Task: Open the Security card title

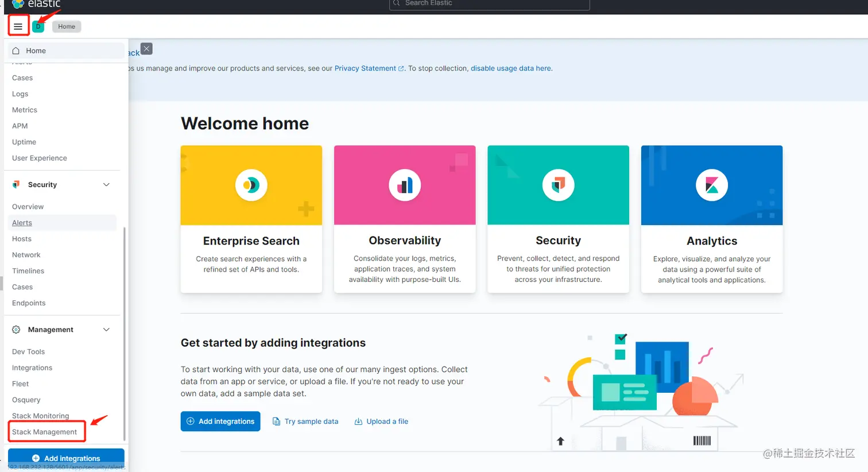Action: pyautogui.click(x=559, y=241)
